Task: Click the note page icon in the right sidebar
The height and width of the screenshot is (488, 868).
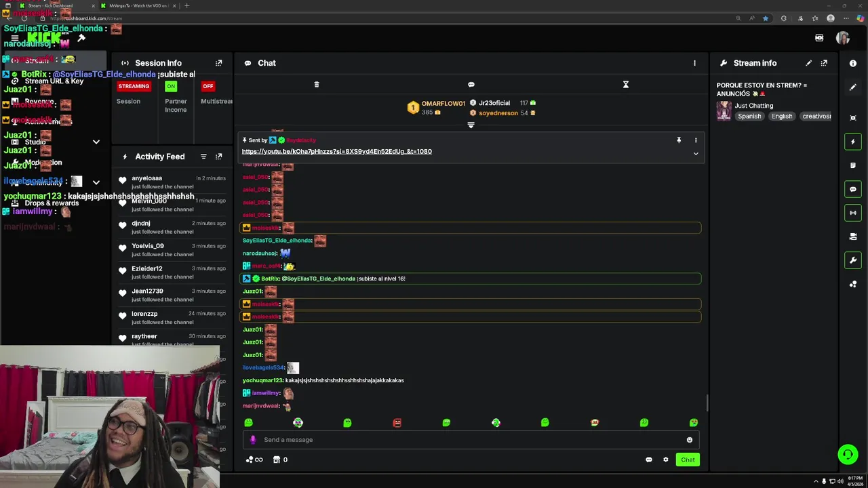Action: (853, 165)
